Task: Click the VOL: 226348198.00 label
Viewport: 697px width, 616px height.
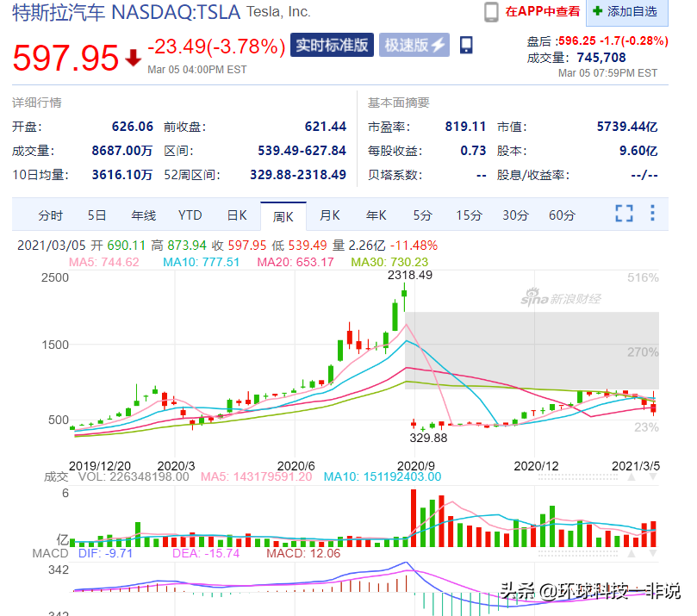Action: (134, 477)
